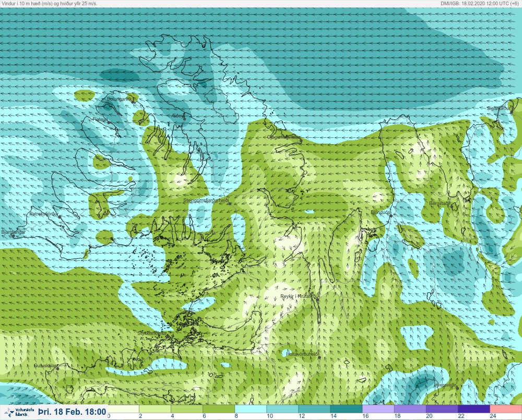This screenshot has width=522, height=420.
Task: Select the date label Þri. 18 Feb. 18:00
Action: click(72, 412)
